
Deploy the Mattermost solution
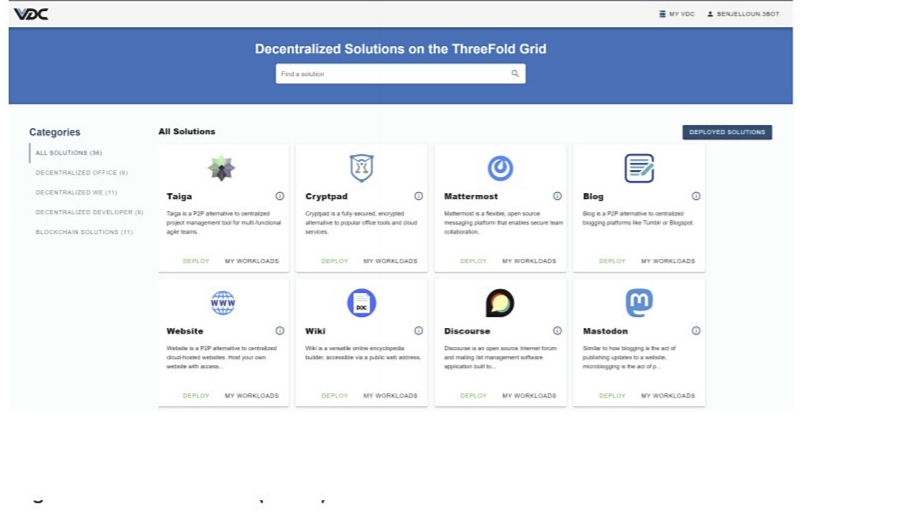(474, 261)
